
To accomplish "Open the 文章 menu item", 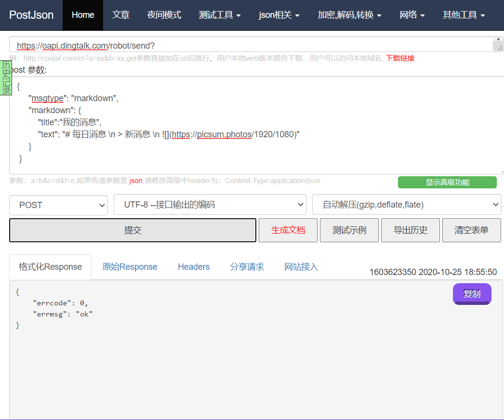I will click(120, 15).
